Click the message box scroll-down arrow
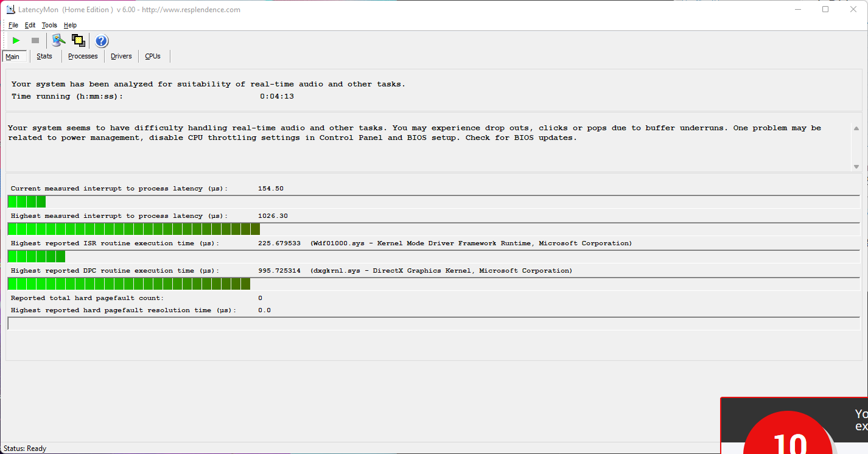 856,166
